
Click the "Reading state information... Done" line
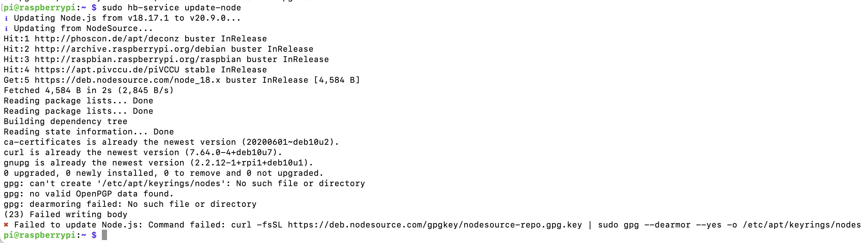pos(89,132)
